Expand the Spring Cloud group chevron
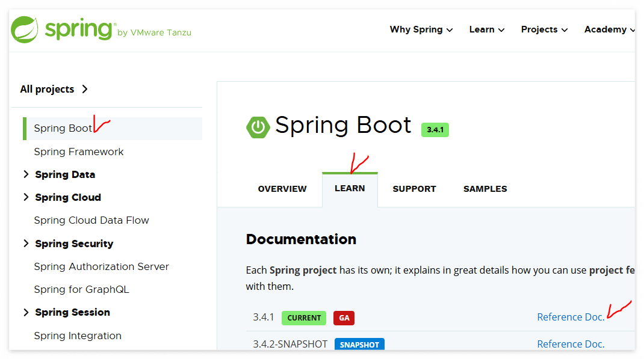 [x=26, y=197]
